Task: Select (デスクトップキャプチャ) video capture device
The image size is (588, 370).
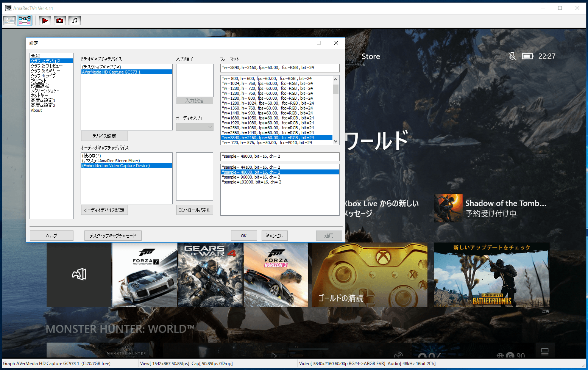Action: click(126, 67)
